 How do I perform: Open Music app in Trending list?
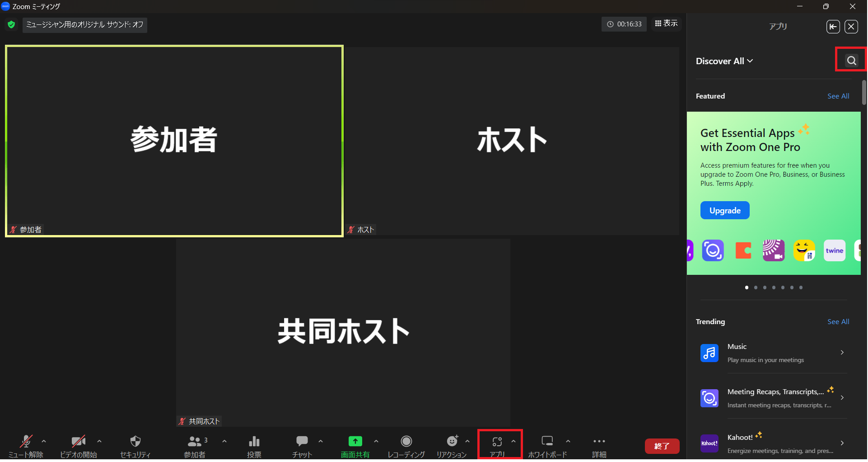coord(772,353)
